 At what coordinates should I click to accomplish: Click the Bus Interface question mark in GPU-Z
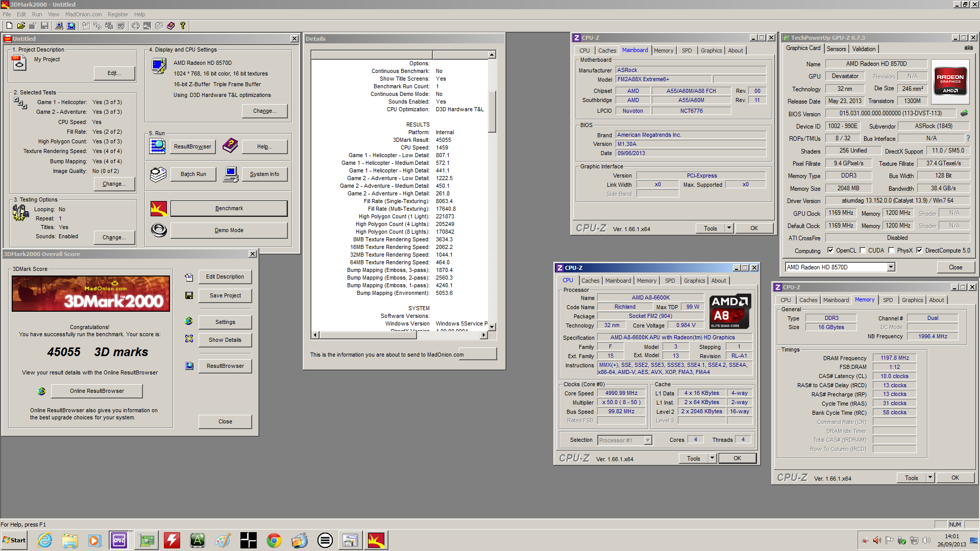click(x=968, y=138)
